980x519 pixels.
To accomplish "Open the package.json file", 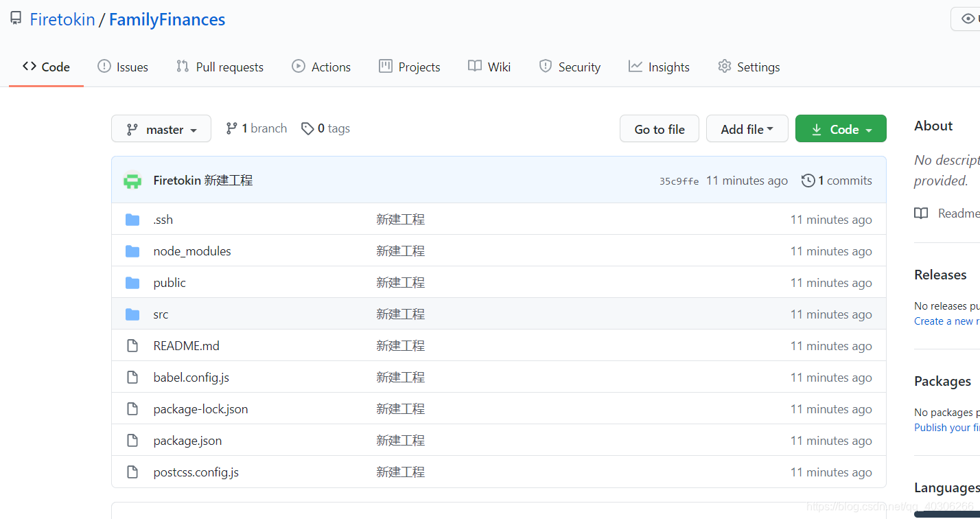I will click(x=187, y=441).
